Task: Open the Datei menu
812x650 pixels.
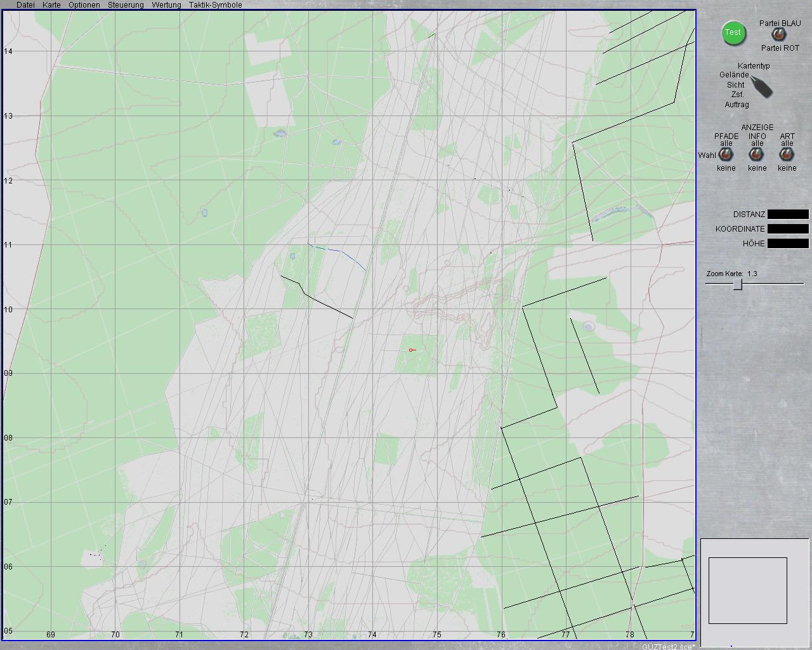Action: [25, 5]
